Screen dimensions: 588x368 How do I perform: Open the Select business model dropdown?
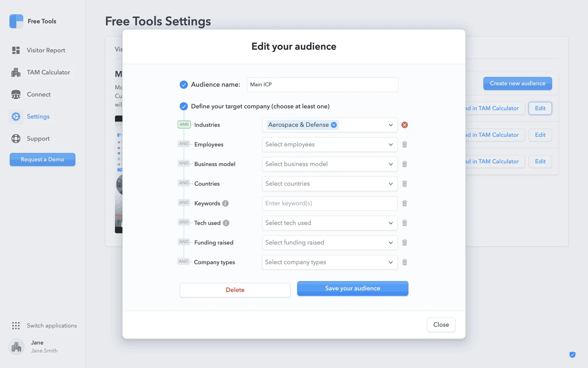[330, 164]
